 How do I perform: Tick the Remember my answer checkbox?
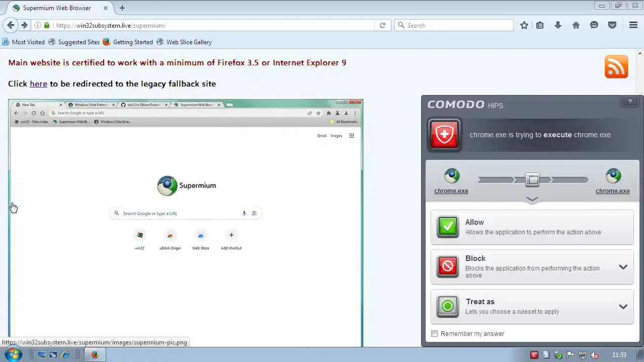point(435,334)
